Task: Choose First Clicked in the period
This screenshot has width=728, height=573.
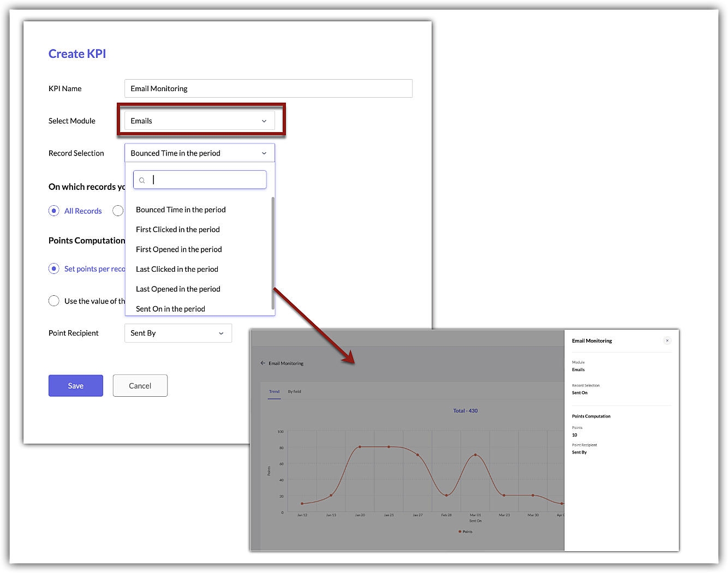Action: (178, 230)
